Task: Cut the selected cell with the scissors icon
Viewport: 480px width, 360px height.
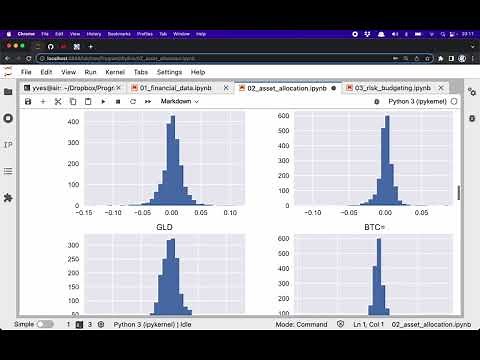Action: [x=58, y=101]
